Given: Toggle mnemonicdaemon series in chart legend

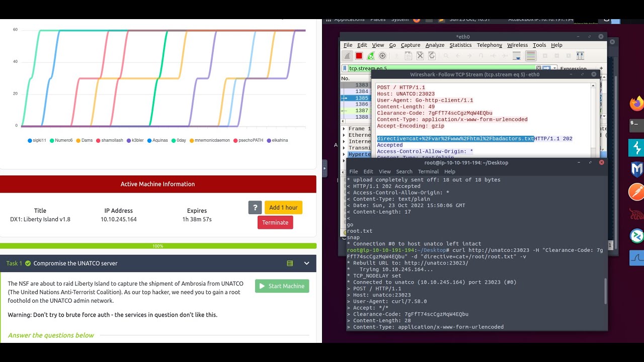Looking at the screenshot, I should pyautogui.click(x=209, y=140).
